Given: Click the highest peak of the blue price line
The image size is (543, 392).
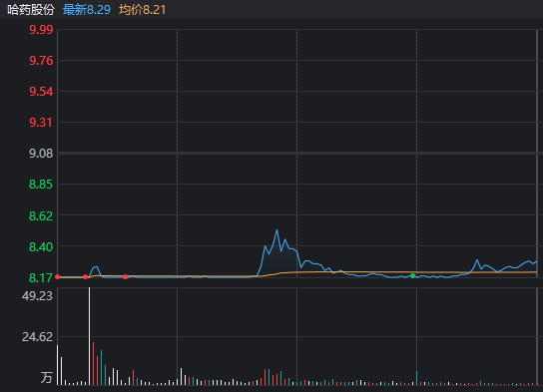Looking at the screenshot, I should (x=276, y=229).
